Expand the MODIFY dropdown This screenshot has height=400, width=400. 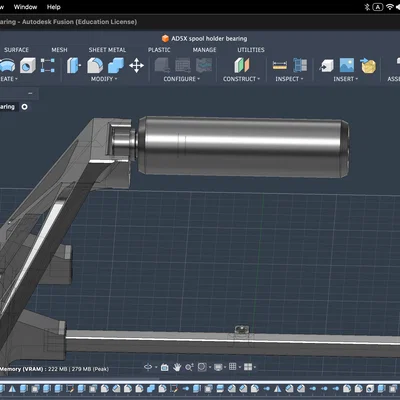pos(104,79)
